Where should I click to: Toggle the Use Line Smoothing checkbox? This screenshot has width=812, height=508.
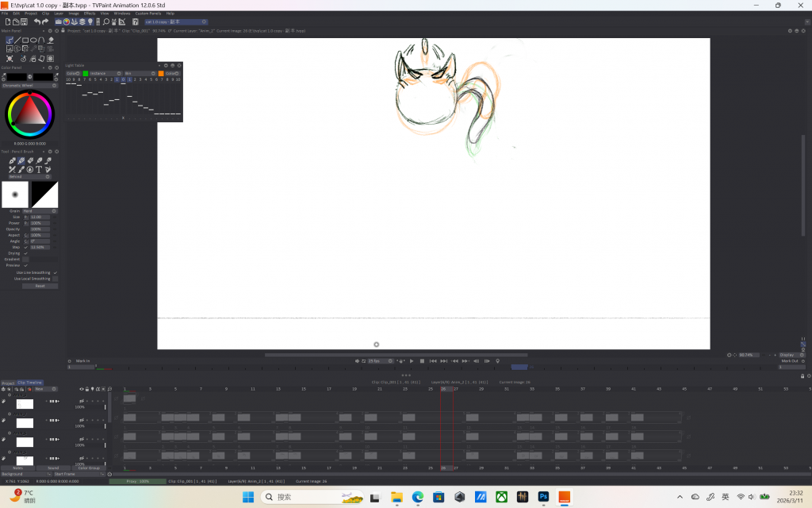[x=55, y=272]
